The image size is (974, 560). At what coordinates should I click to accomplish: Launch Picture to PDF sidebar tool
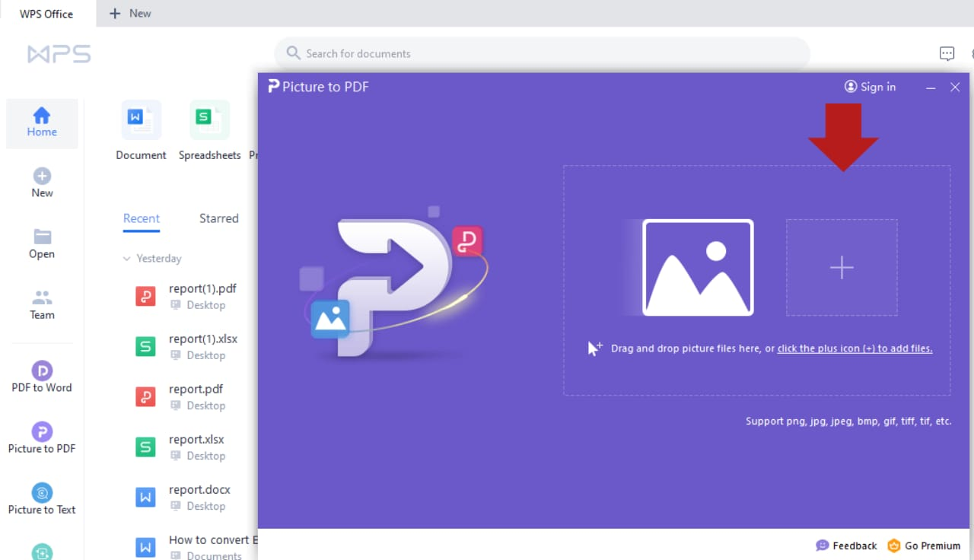point(42,437)
